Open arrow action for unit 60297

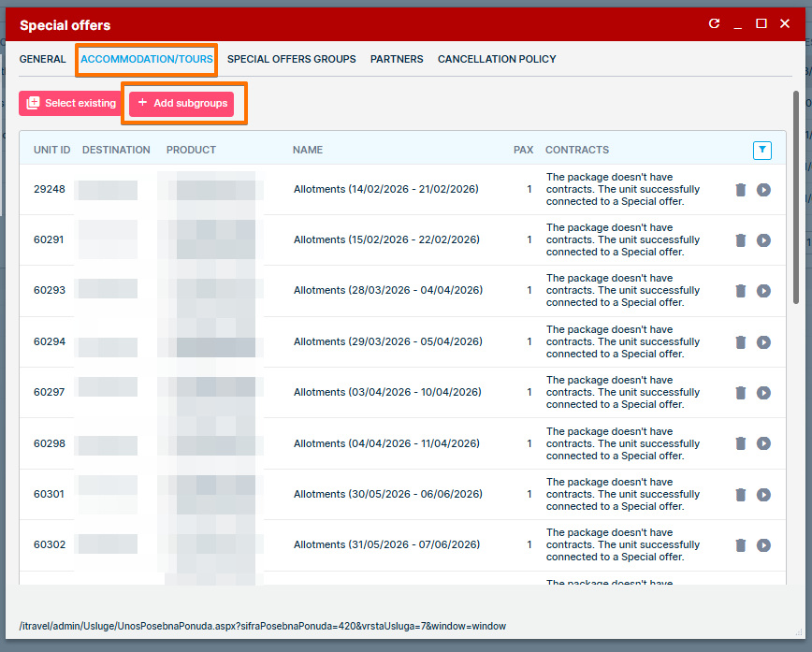[763, 393]
